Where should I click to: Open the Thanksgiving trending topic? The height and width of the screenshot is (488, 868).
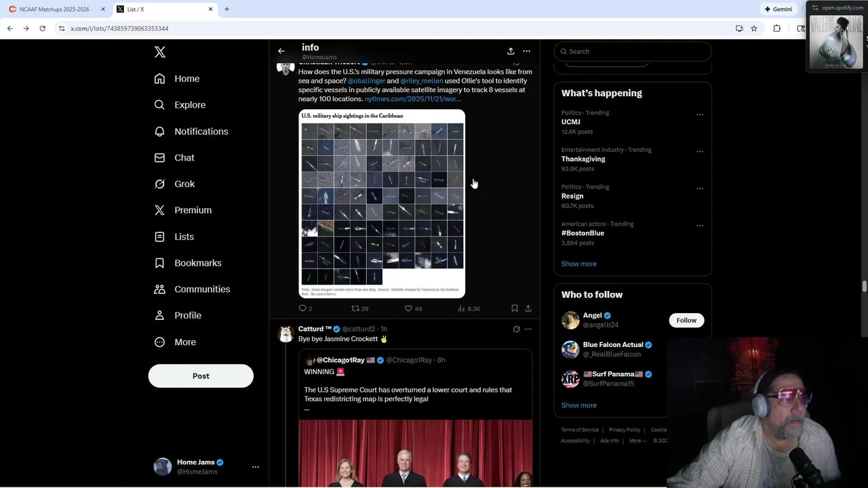[x=583, y=159]
